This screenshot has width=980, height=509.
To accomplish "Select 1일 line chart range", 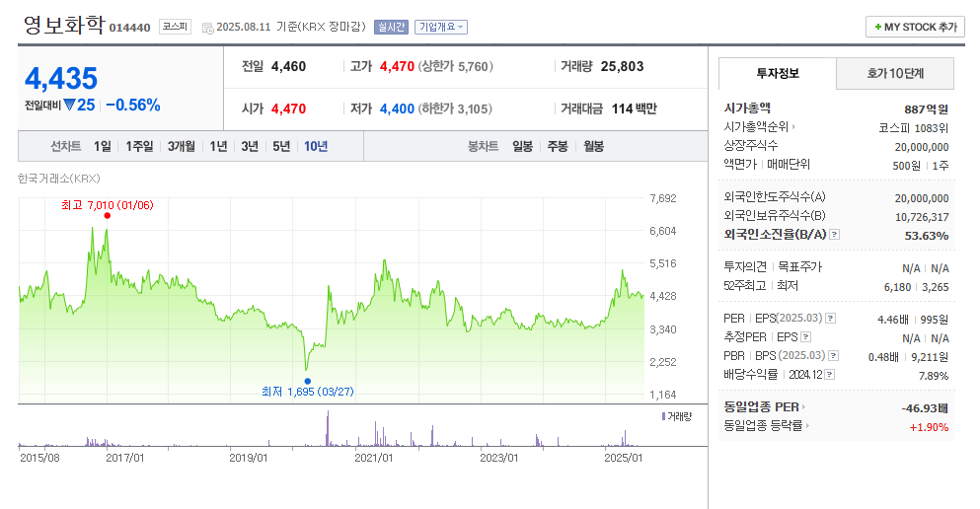I will 102,146.
